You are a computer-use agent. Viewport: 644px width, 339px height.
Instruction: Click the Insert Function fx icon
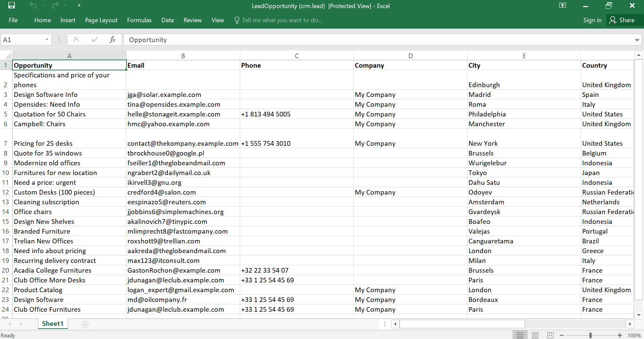pyautogui.click(x=113, y=40)
